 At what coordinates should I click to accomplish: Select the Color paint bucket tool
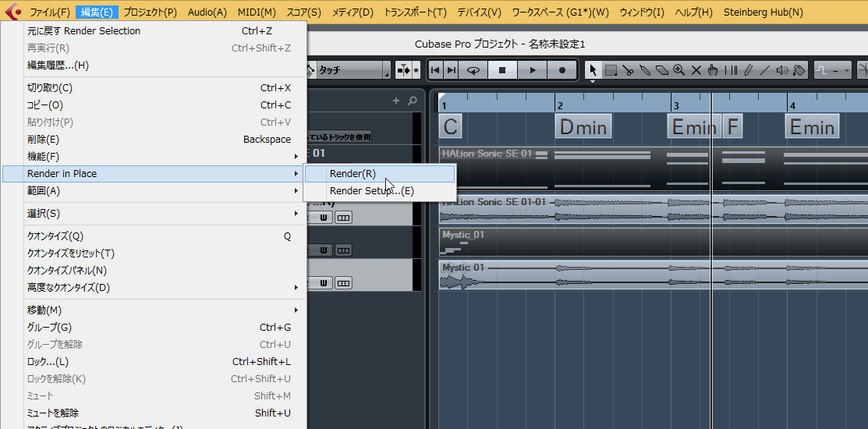click(x=799, y=70)
